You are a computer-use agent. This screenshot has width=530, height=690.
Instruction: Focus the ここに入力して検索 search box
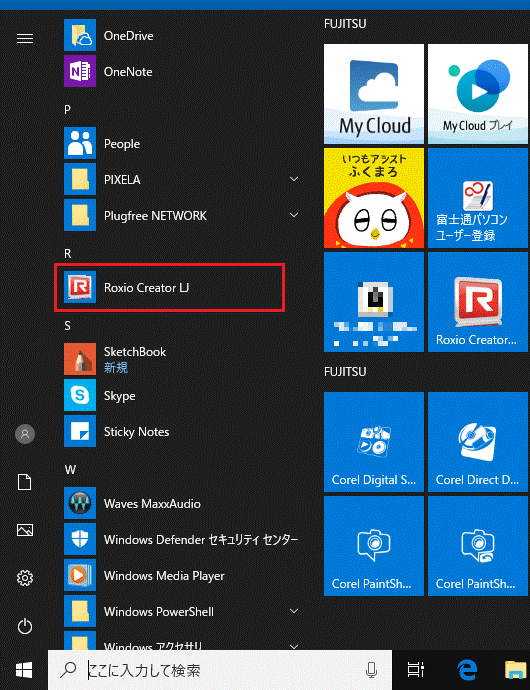220,670
